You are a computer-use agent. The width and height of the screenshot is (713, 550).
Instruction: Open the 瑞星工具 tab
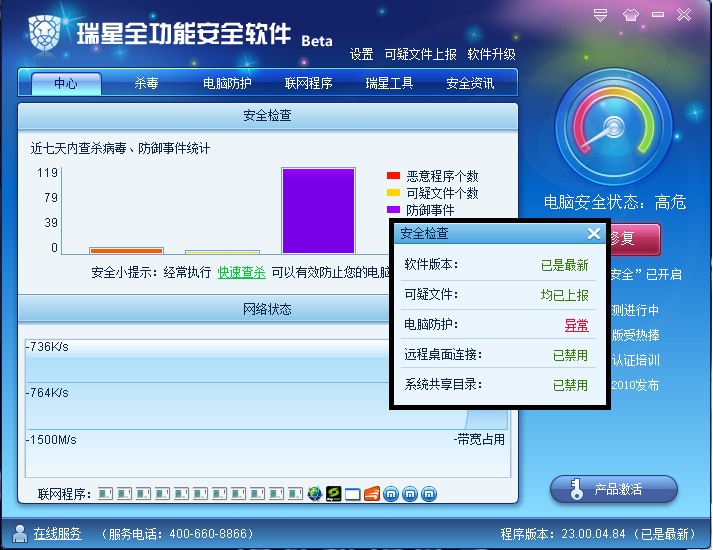389,83
